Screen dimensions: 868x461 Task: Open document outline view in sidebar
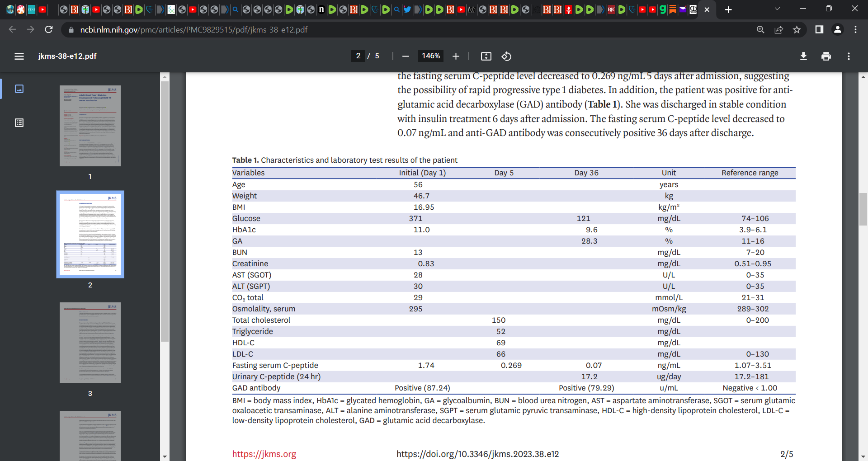click(19, 123)
